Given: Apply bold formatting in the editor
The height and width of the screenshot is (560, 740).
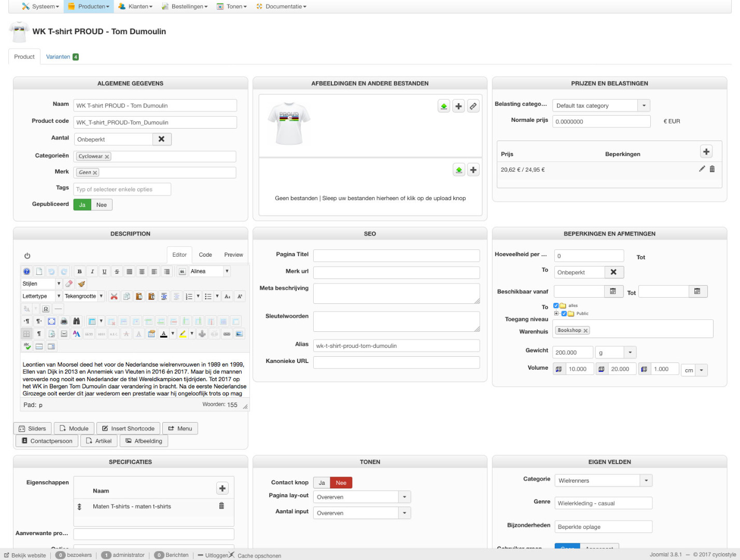Looking at the screenshot, I should [79, 271].
